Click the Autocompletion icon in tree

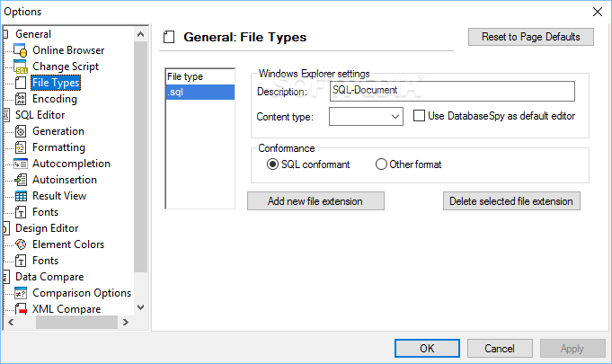[x=21, y=164]
